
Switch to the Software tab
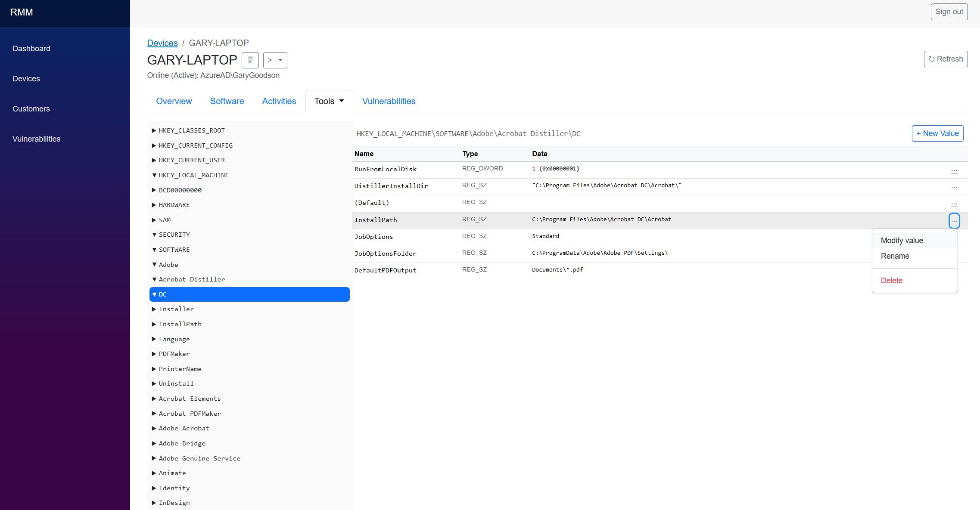[227, 101]
